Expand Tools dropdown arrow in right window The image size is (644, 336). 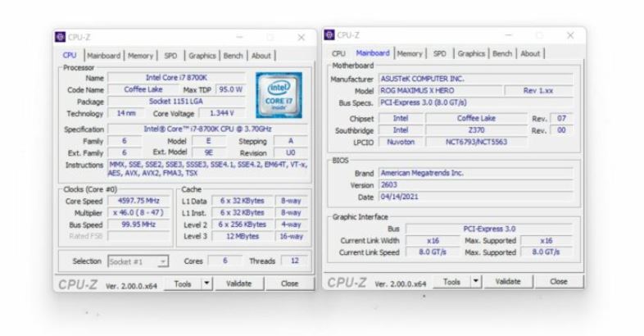click(x=475, y=281)
